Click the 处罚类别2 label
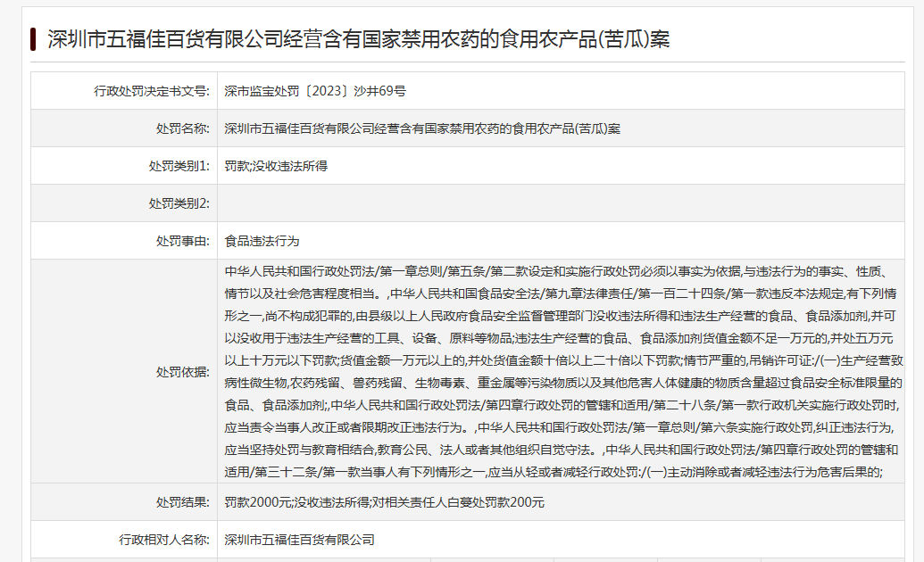The height and width of the screenshot is (562, 924). (x=179, y=203)
